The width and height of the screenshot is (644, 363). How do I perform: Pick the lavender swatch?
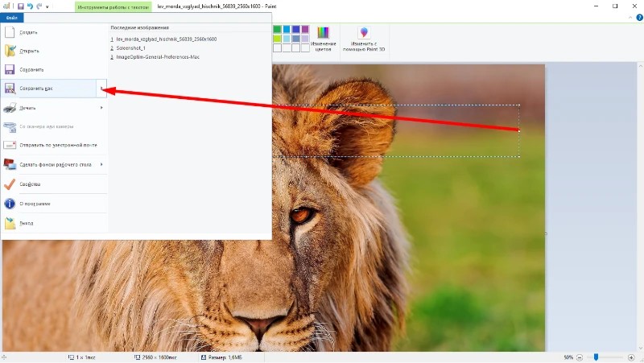[x=305, y=39]
